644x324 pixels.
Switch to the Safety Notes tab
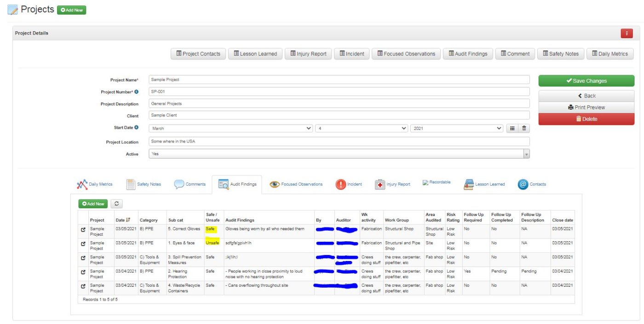(x=144, y=184)
